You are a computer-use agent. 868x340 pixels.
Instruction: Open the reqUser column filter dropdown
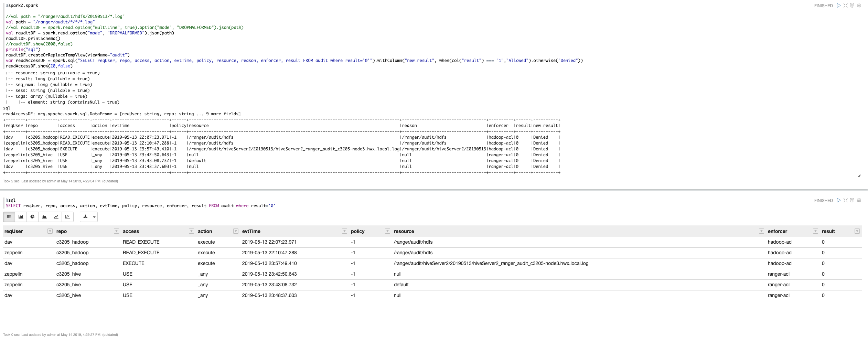pos(50,231)
